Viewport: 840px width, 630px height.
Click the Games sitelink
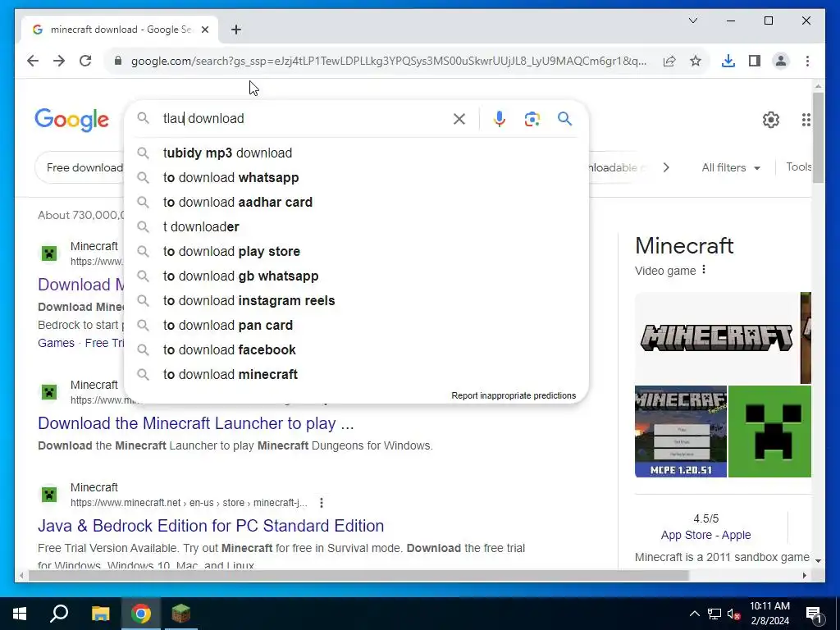click(56, 343)
